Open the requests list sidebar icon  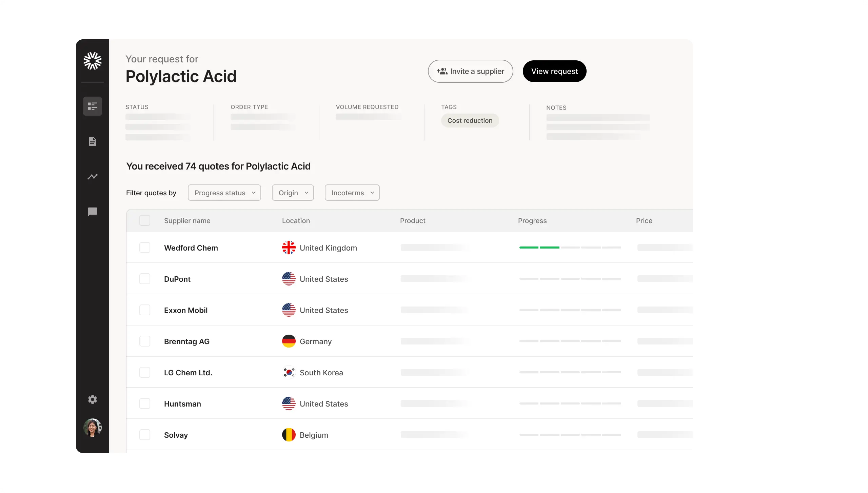[92, 106]
